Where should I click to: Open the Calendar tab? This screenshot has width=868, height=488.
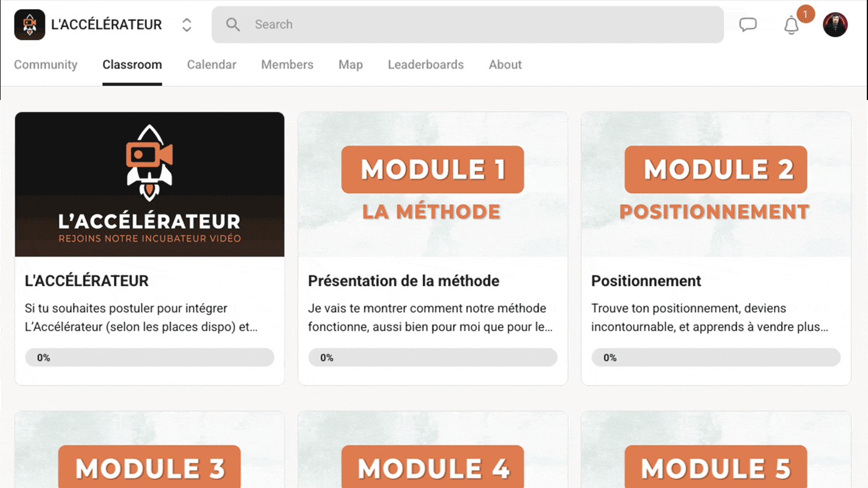point(212,64)
